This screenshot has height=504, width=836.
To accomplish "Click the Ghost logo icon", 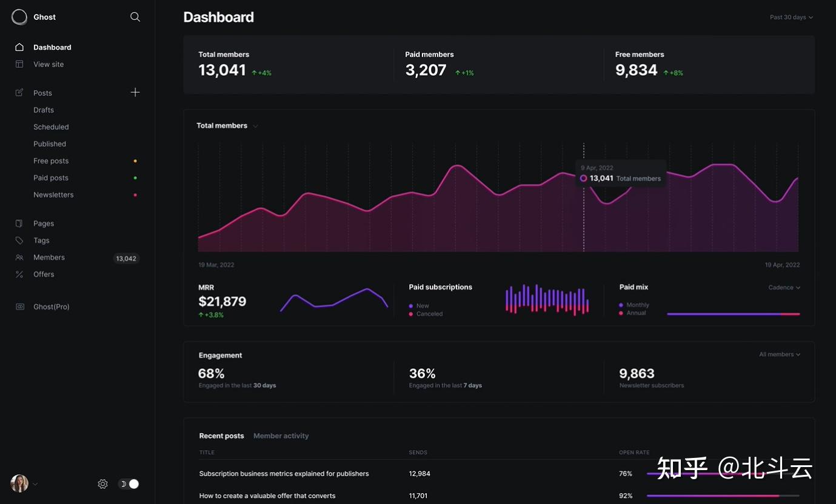I will tap(19, 17).
